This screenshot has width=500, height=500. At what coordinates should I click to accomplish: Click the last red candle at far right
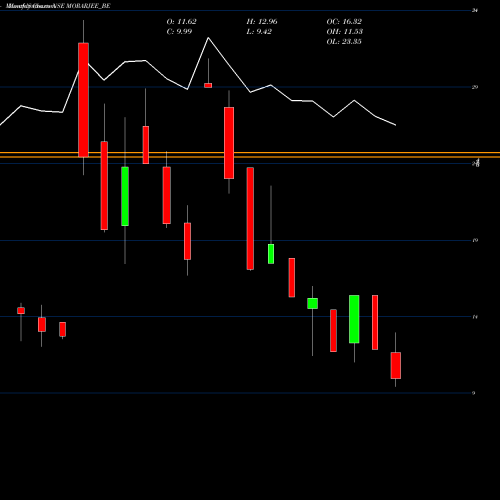396,365
